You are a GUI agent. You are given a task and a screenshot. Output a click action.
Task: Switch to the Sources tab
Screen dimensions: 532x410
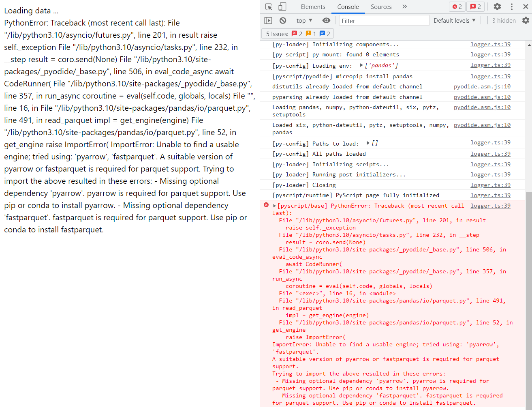point(381,7)
